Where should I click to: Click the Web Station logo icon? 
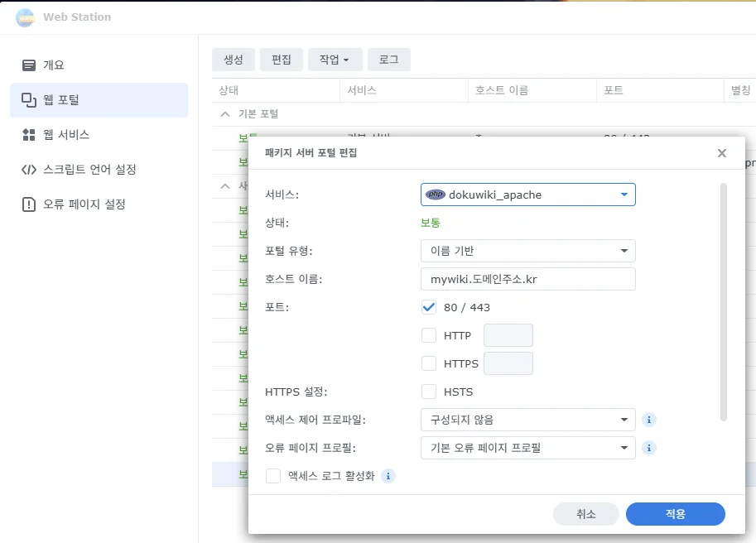pyautogui.click(x=25, y=17)
